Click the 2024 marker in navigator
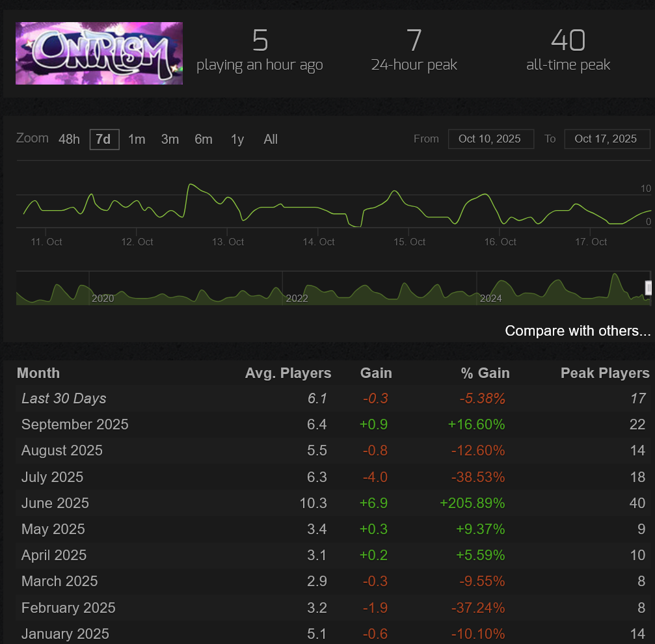655x644 pixels. click(491, 298)
